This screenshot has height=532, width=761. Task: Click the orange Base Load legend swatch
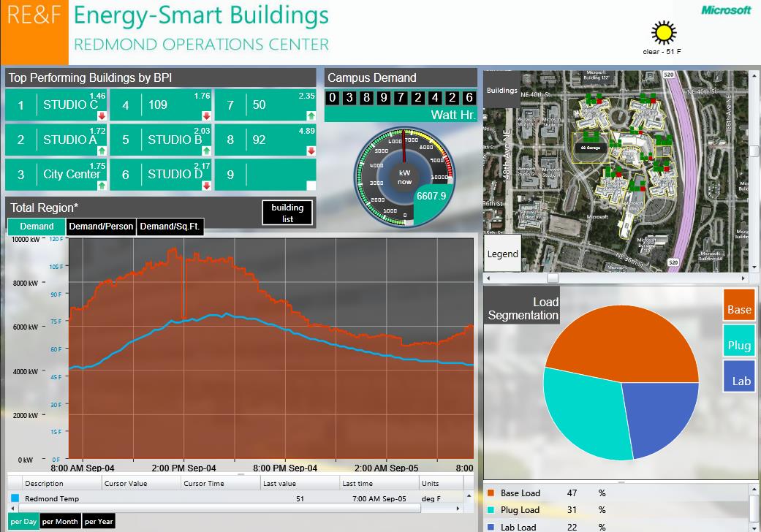coord(491,493)
